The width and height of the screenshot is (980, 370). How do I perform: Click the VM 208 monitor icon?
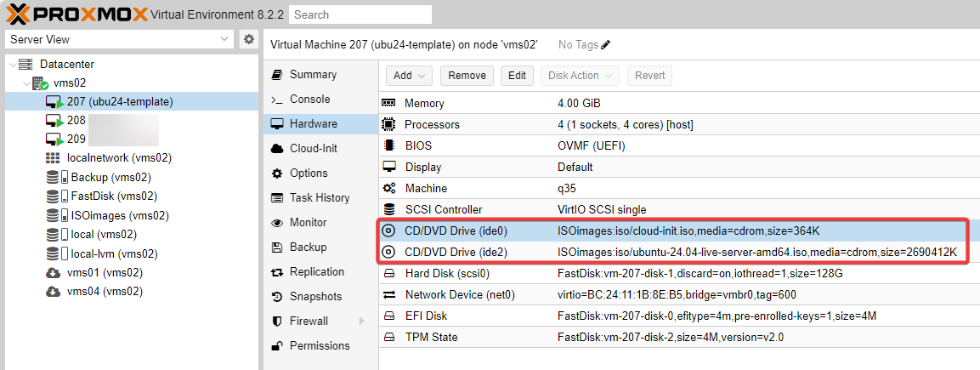pos(54,121)
